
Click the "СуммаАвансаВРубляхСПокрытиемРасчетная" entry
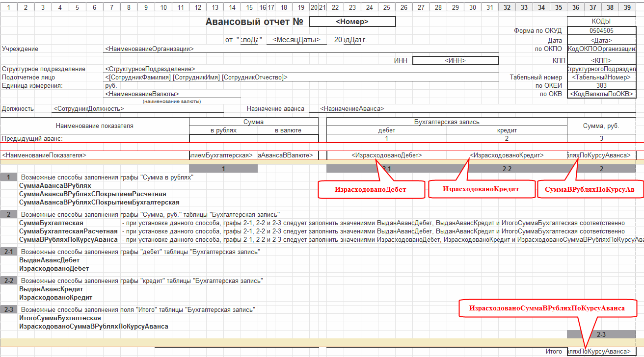[x=93, y=194]
